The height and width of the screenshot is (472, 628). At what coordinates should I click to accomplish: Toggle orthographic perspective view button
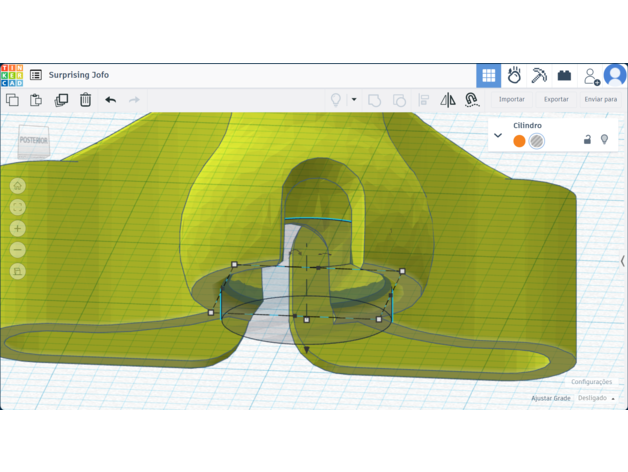(18, 271)
